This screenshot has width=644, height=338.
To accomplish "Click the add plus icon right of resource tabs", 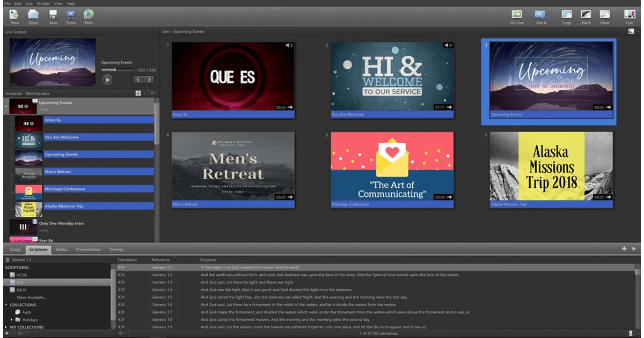I will point(624,249).
